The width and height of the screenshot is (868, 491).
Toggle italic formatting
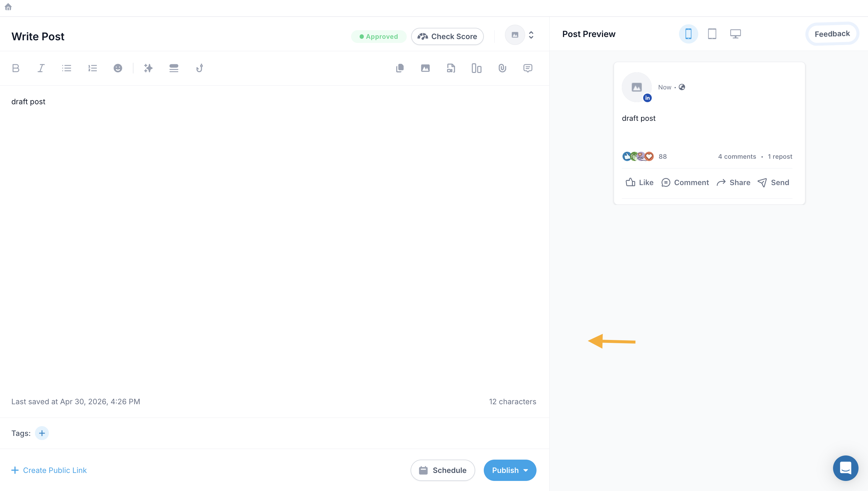(x=41, y=68)
